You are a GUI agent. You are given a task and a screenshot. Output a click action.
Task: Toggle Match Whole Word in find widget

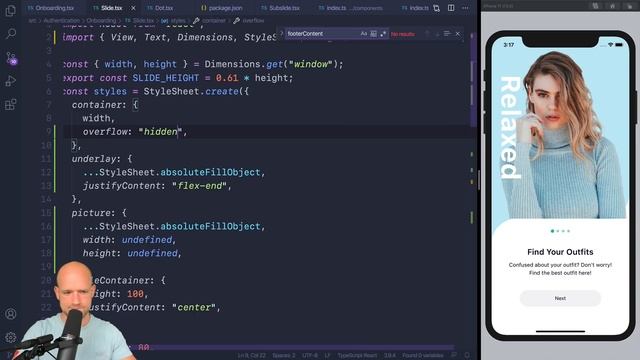tap(373, 34)
